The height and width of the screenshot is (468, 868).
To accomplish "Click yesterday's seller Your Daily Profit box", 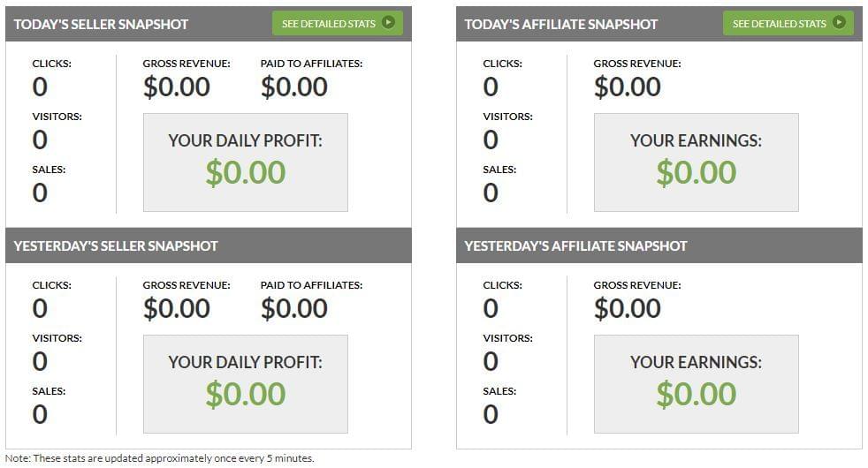I will click(x=245, y=383).
